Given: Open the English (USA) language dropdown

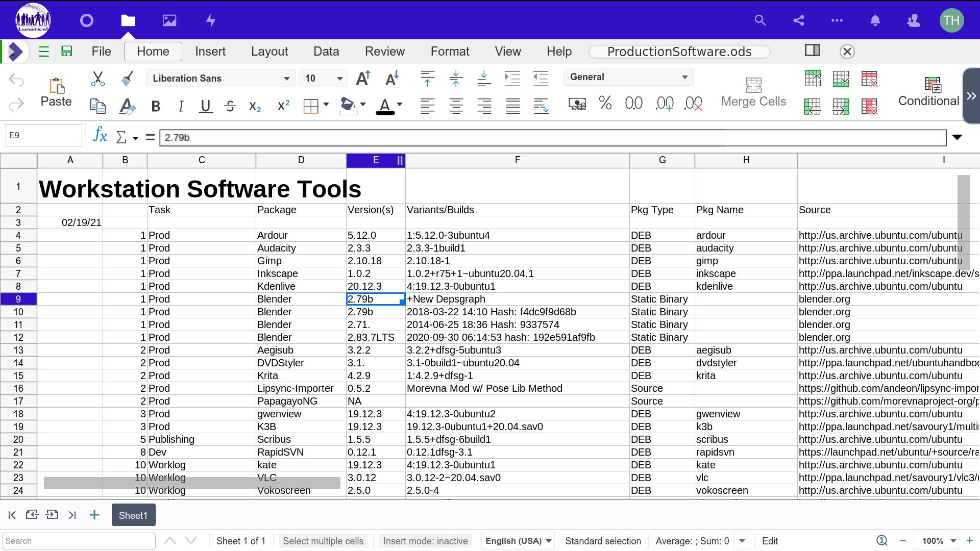Looking at the screenshot, I should [518, 541].
